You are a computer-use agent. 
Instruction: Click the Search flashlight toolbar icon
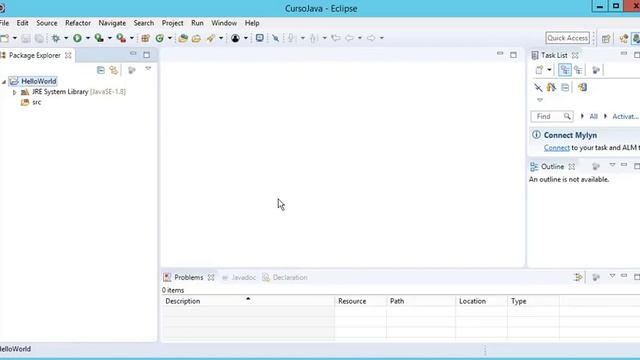(211, 38)
